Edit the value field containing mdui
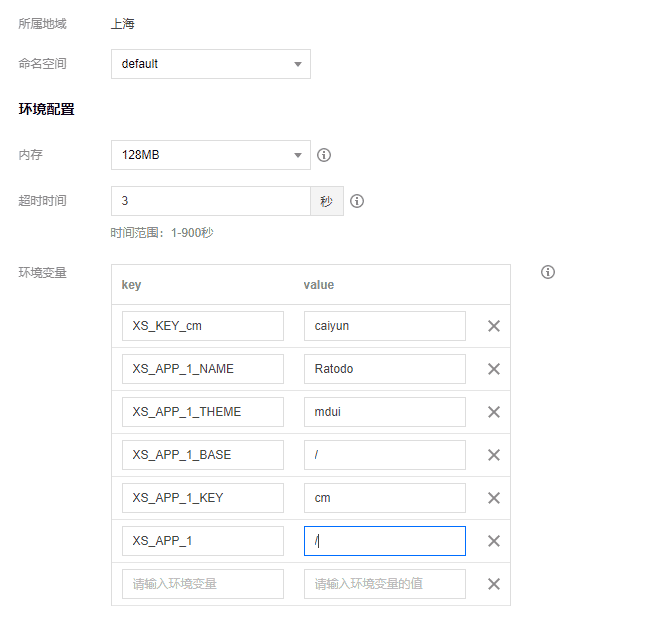 point(384,412)
